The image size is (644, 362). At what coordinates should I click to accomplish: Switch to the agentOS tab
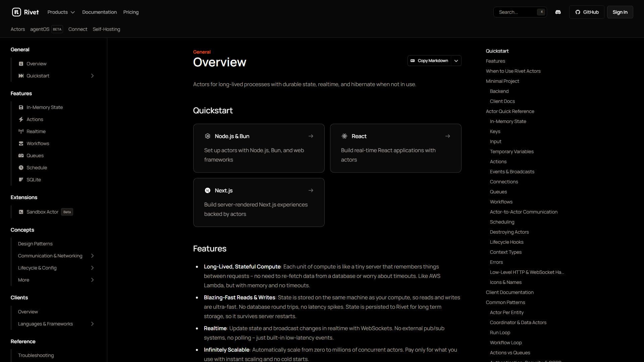tap(46, 29)
